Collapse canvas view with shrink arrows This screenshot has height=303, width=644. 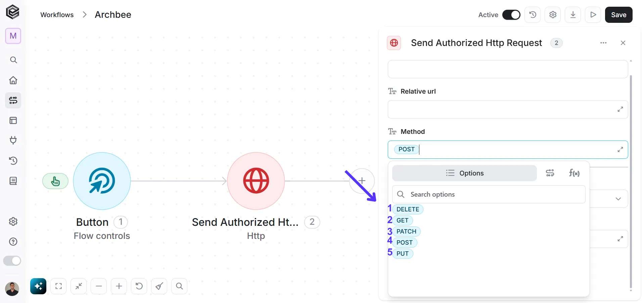click(x=79, y=286)
